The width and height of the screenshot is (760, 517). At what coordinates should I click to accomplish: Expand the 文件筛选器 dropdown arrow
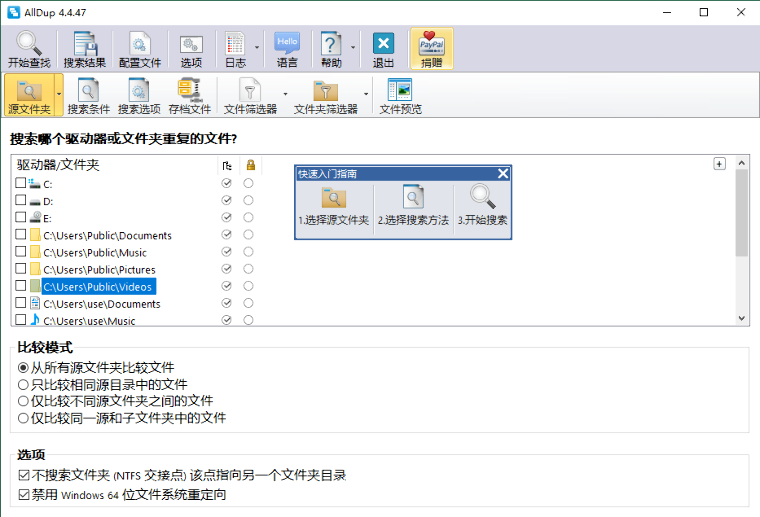click(286, 95)
